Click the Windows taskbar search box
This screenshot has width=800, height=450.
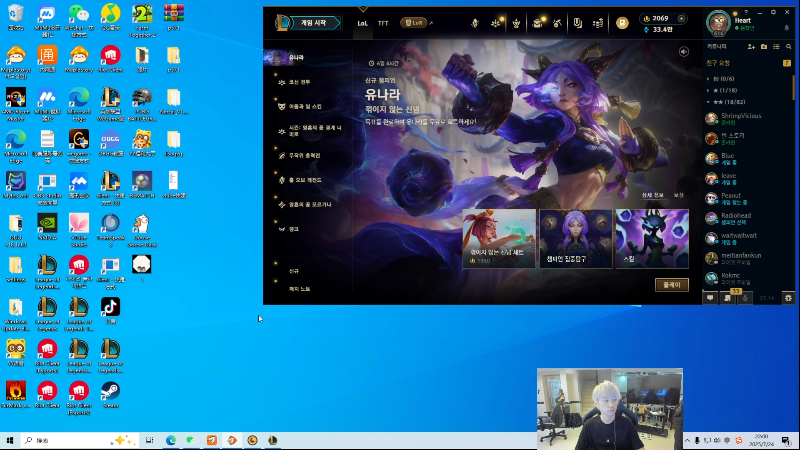pos(80,440)
